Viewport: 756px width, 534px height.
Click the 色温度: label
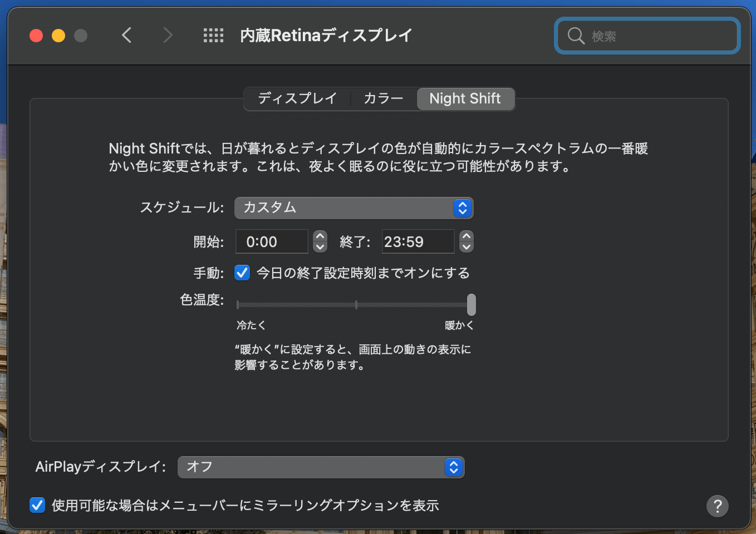(202, 300)
